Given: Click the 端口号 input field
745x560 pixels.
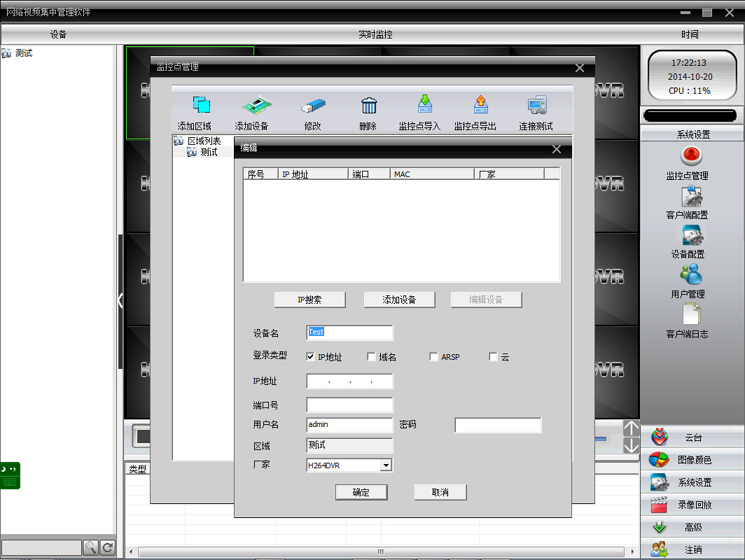Looking at the screenshot, I should click(x=349, y=405).
